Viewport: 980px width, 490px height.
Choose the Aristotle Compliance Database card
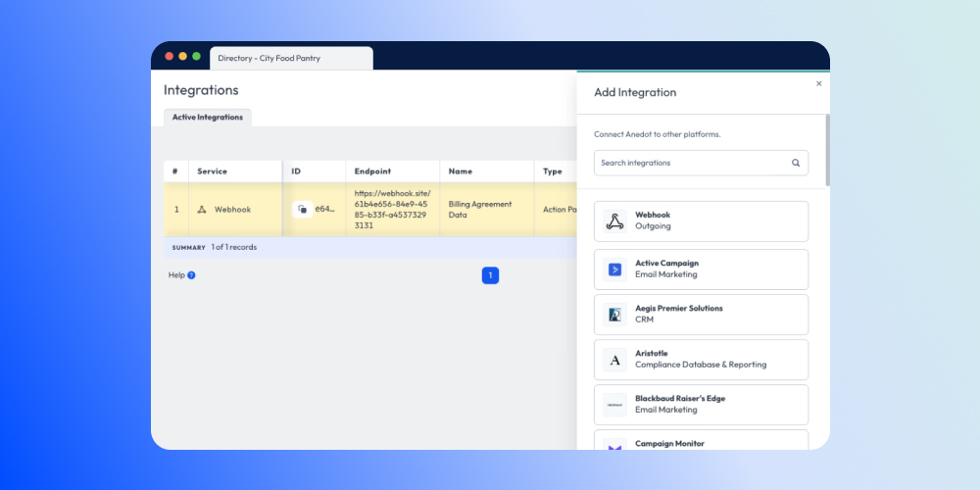(701, 360)
